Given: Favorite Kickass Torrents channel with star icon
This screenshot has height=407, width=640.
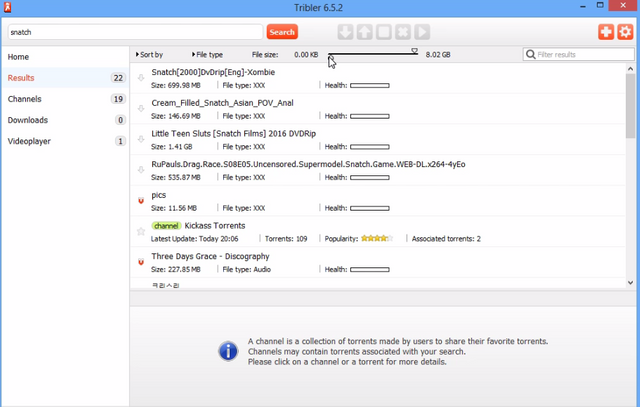Looking at the screenshot, I should point(141,231).
